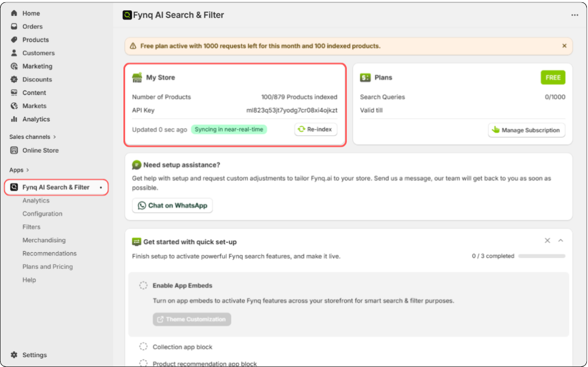Click the setup assistance chat bubble icon
Screen dimensions: 588x367
137,165
